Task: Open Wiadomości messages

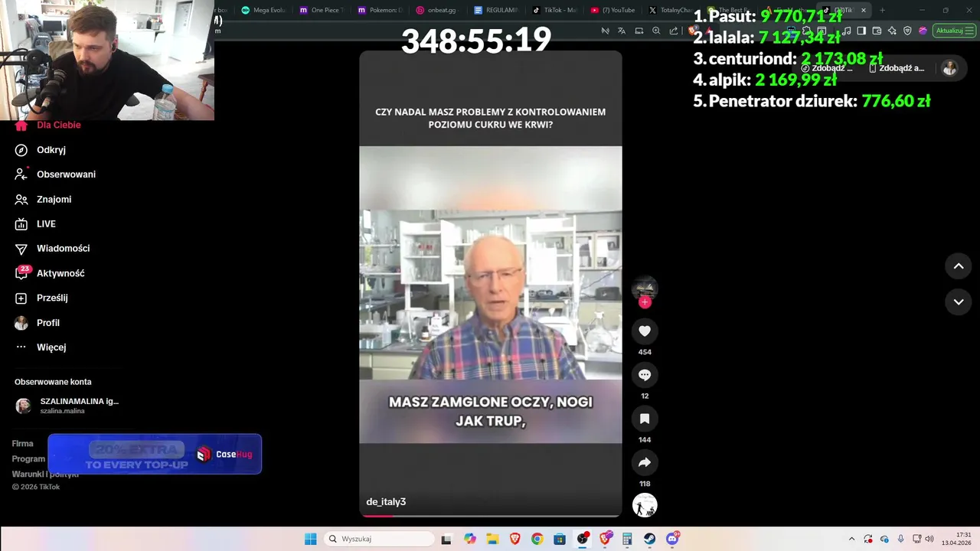Action: pyautogui.click(x=52, y=249)
